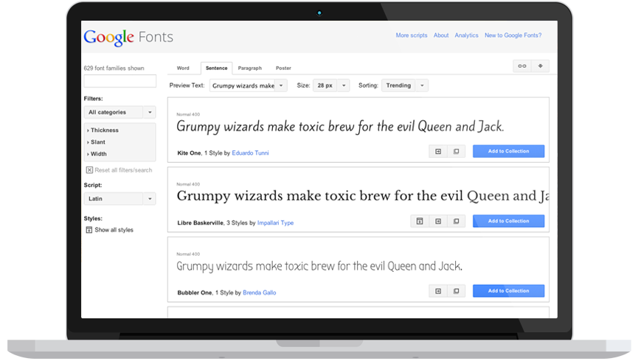Viewport: 638px width, 364px height.
Task: Click Bubbler One quick-use plus icon
Action: pos(438,291)
